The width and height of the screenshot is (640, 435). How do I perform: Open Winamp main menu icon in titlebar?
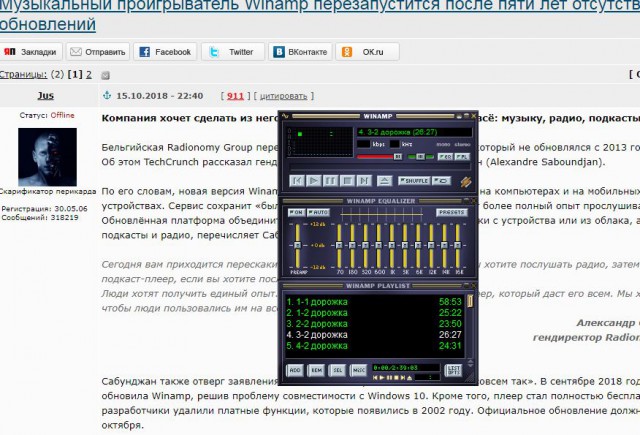[x=285, y=116]
